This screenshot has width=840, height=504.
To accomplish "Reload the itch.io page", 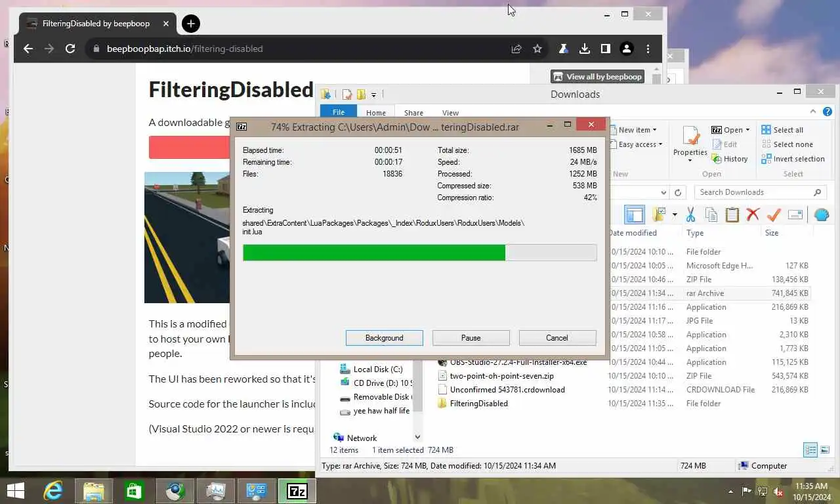I will pos(70,49).
